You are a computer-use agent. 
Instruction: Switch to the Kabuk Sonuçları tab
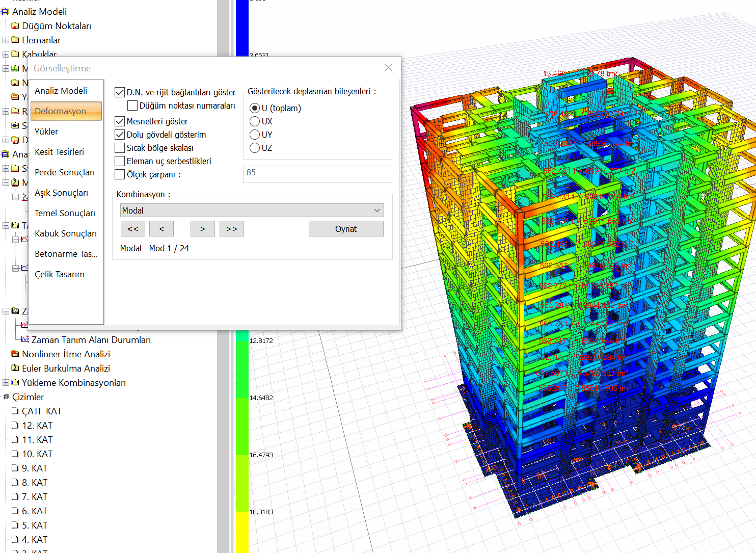click(x=66, y=233)
